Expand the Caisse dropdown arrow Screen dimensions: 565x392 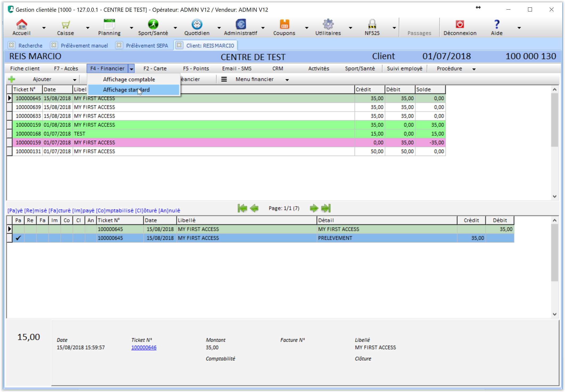pos(88,28)
